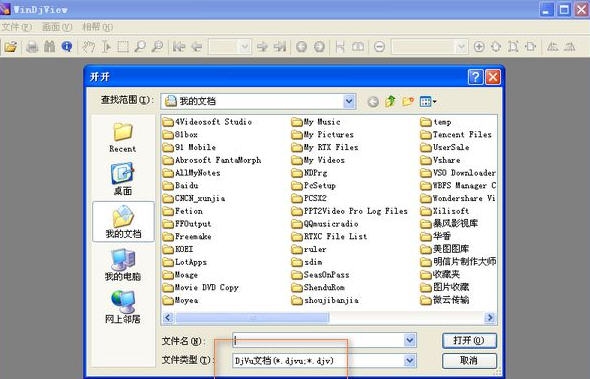590x379 pixels.
Task: Expand the 文件名 combo box arrow
Action: (410, 340)
